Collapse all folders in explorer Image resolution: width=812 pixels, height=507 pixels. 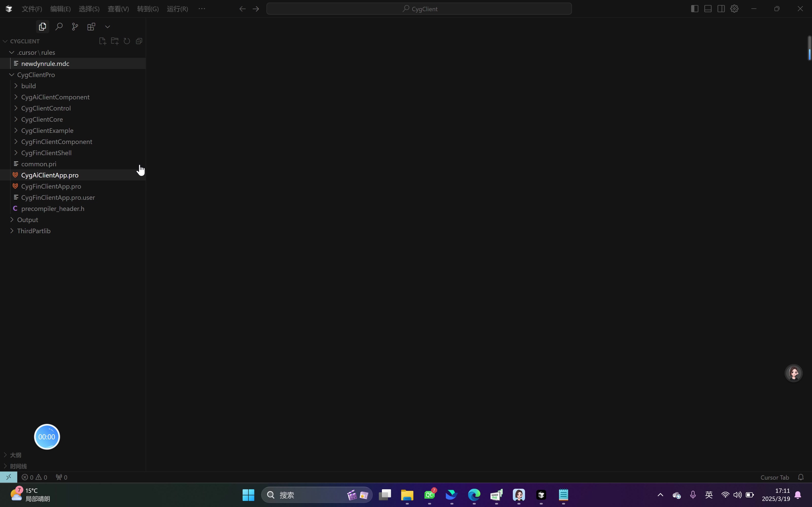tap(139, 41)
